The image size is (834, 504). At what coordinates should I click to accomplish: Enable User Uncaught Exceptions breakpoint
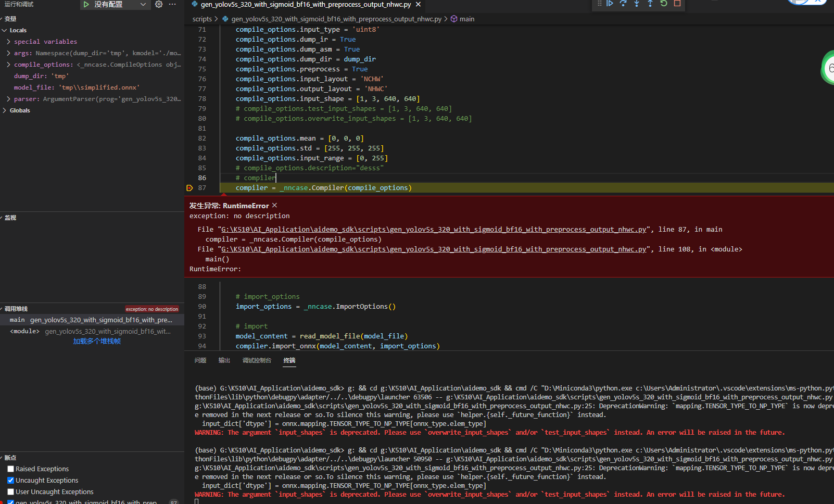[x=10, y=492]
